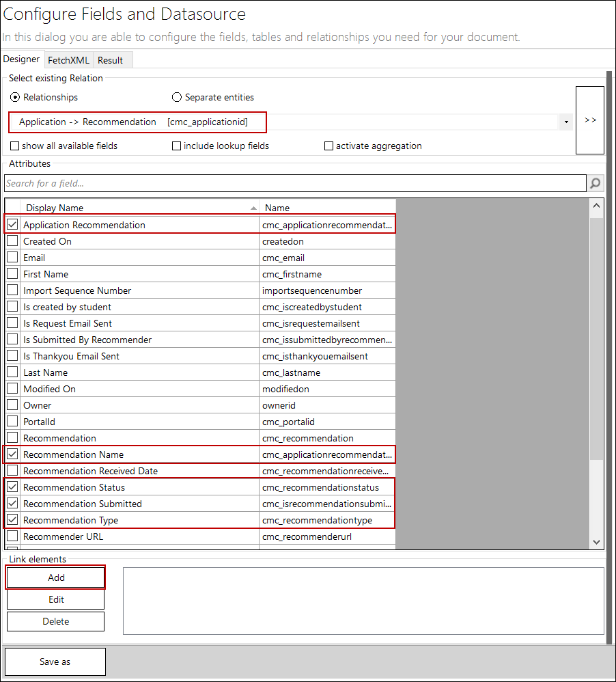Click the search magnifier icon
The image size is (616, 682).
(596, 183)
